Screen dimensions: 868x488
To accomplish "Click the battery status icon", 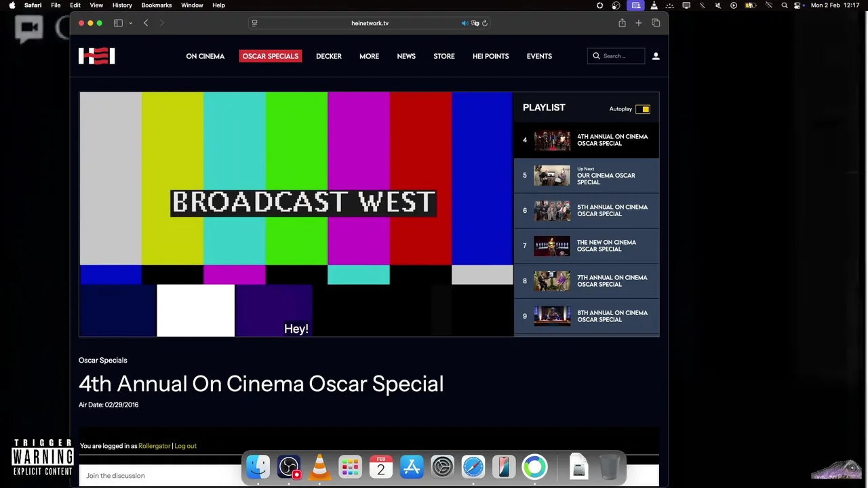I will [x=751, y=5].
